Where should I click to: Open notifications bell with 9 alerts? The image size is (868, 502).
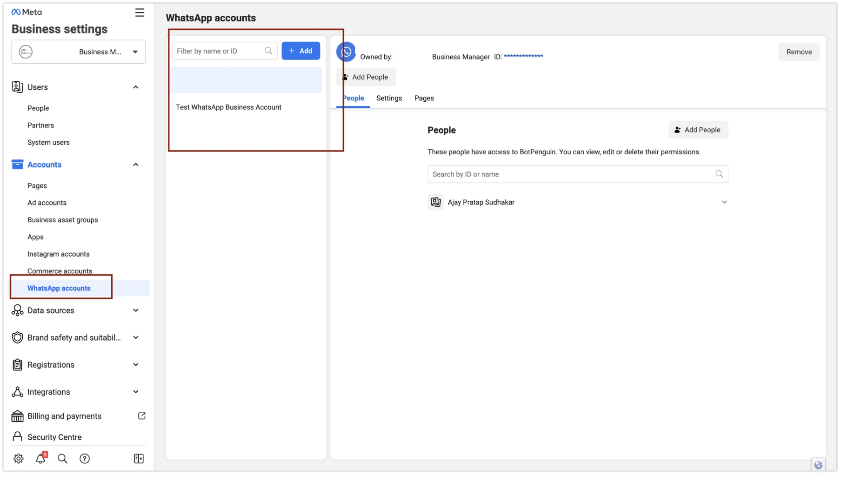pyautogui.click(x=41, y=458)
